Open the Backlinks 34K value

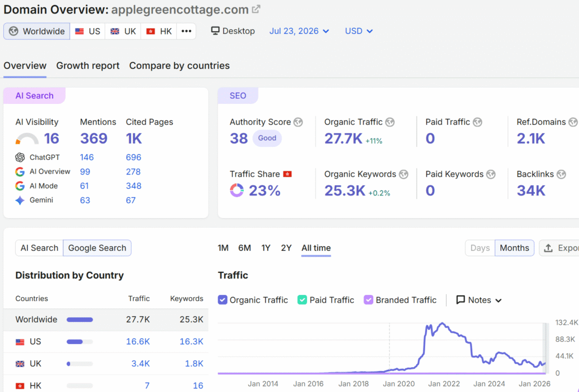point(531,191)
